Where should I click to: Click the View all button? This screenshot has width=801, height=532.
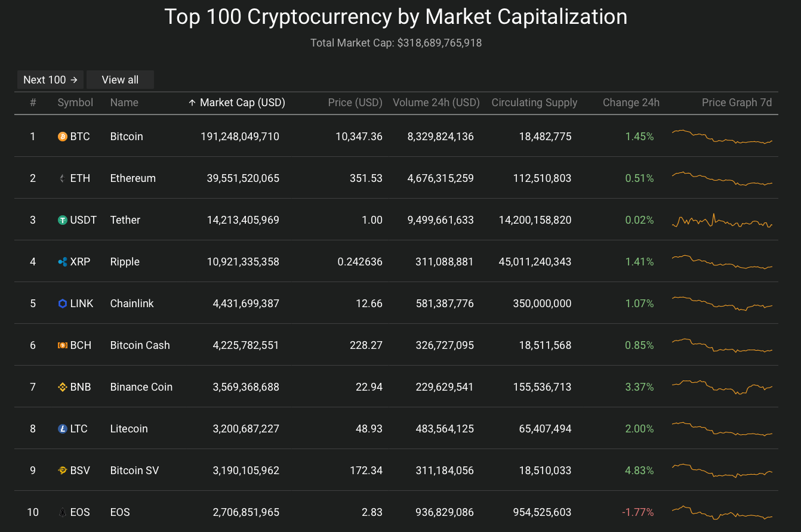coord(120,80)
